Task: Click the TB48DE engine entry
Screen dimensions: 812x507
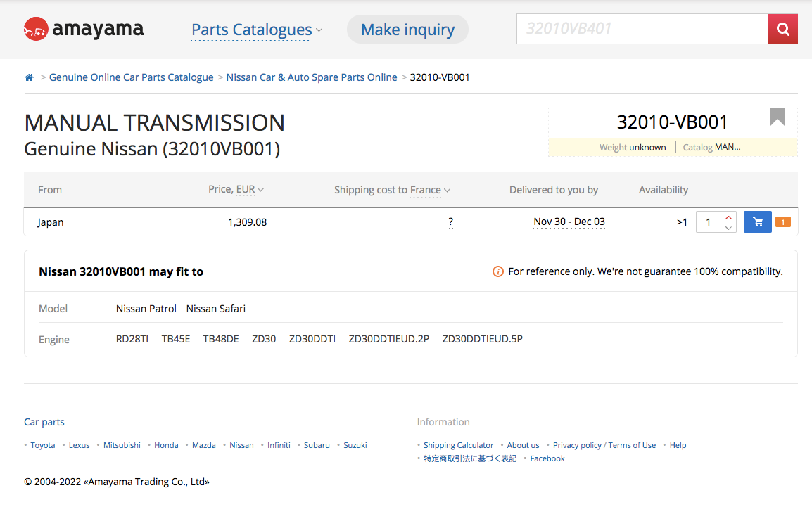Action: tap(221, 340)
